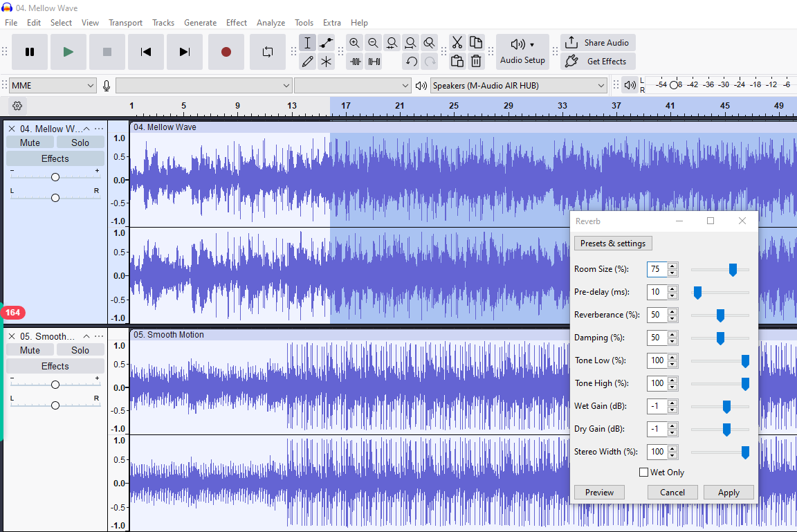Click the playback meter speaker icon
The height and width of the screenshot is (532, 797).
pyautogui.click(x=630, y=85)
